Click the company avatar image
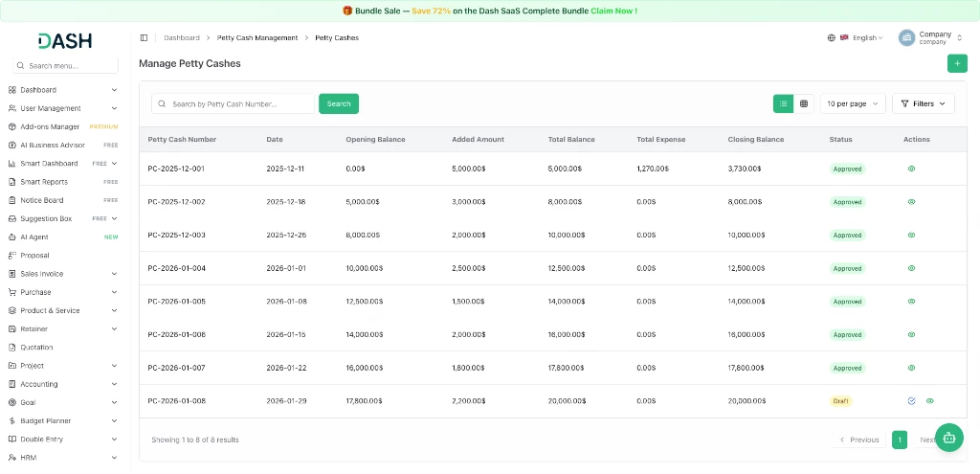 [x=906, y=37]
